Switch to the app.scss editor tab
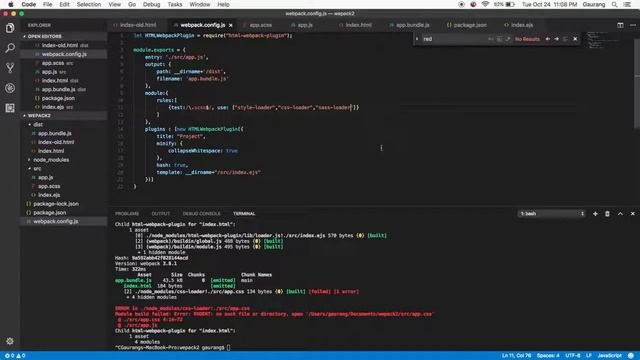Screen dimensions: 640x360 tap(260, 25)
